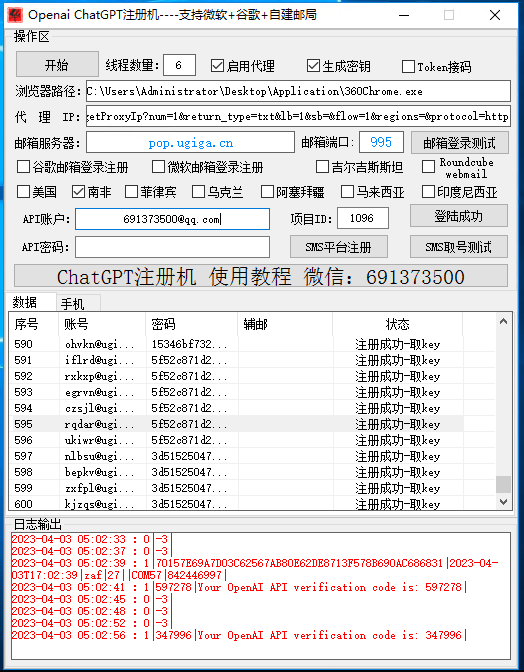
Task: Click the 邮箱登录测试 button
Action: point(460,143)
